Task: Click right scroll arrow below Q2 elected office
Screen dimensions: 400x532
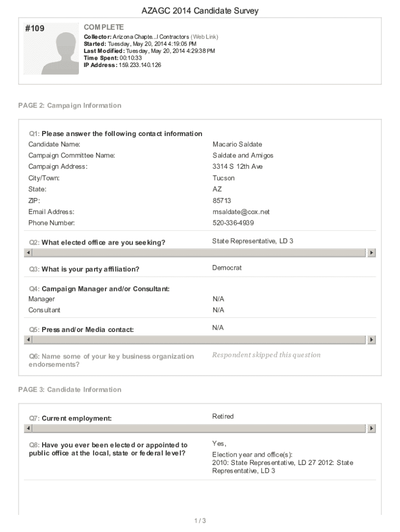Action: point(371,252)
